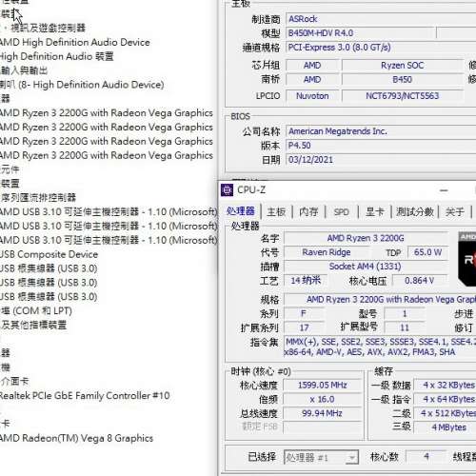This screenshot has width=476, height=476.
Task: Click the 指令集 instructions list field
Action: point(380,347)
